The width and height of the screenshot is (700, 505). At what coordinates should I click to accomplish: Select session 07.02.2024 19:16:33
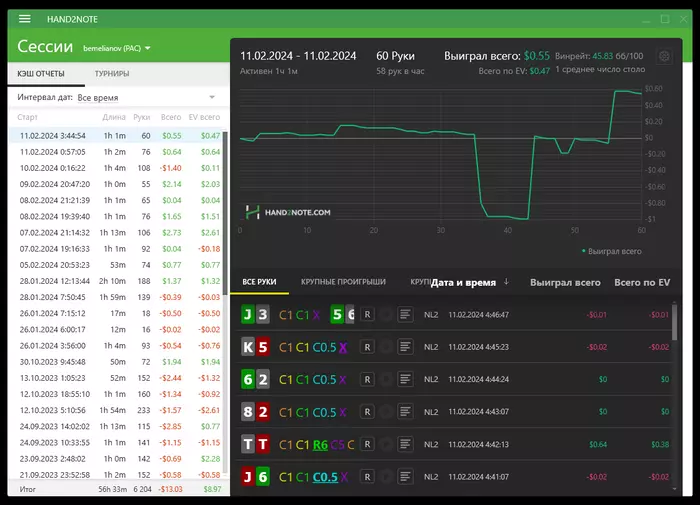[115, 249]
